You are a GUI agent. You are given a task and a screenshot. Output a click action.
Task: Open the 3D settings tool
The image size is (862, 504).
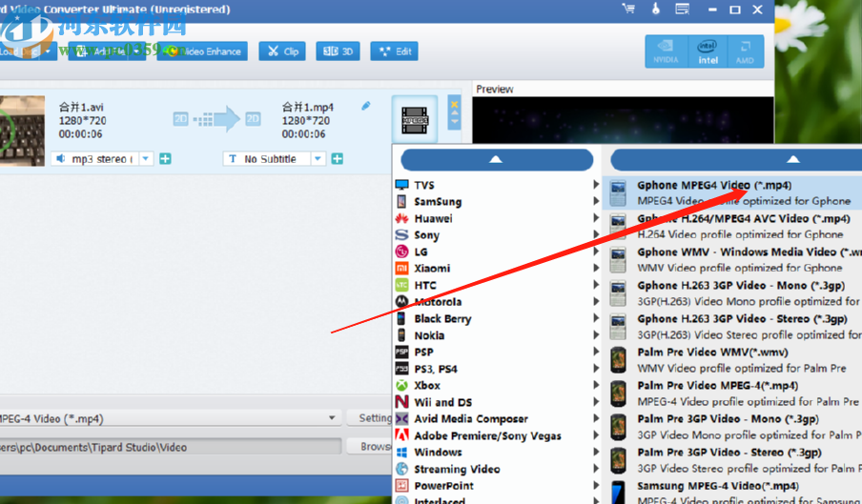click(x=339, y=51)
